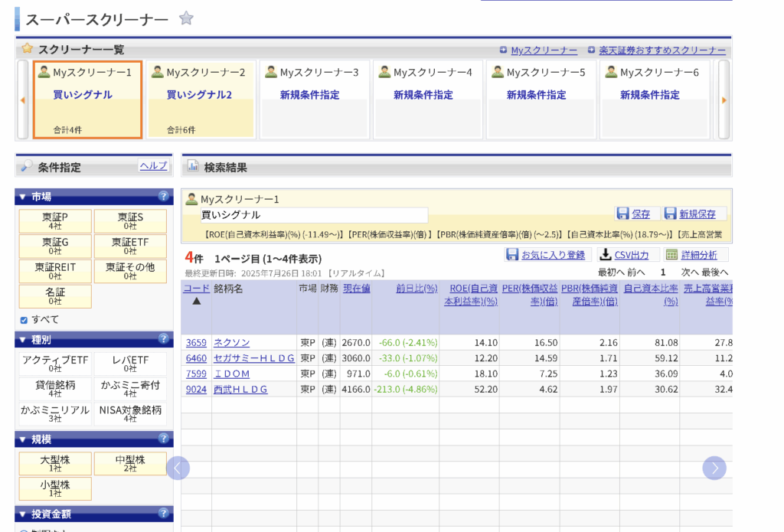Toggle the 中型株 size filter

(x=130, y=464)
